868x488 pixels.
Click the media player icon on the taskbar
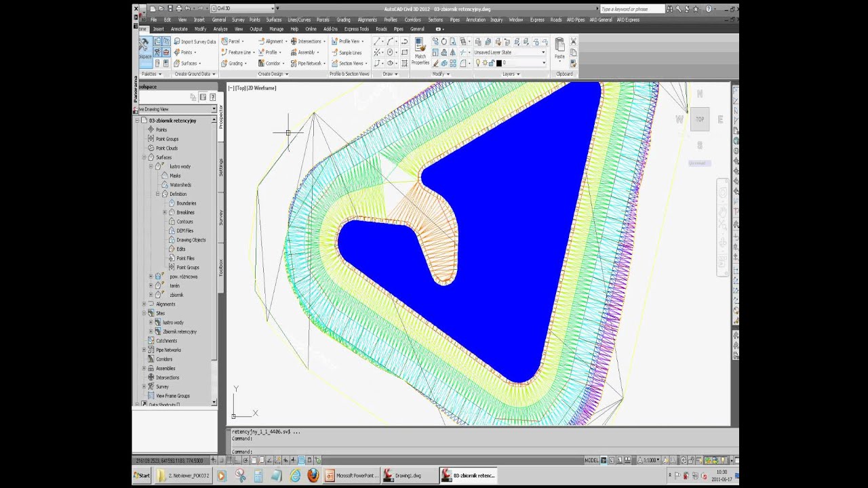(x=221, y=476)
